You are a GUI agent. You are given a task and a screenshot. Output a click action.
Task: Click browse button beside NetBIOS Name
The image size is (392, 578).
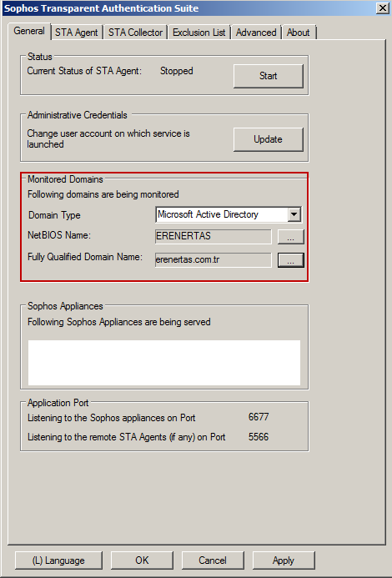point(290,237)
